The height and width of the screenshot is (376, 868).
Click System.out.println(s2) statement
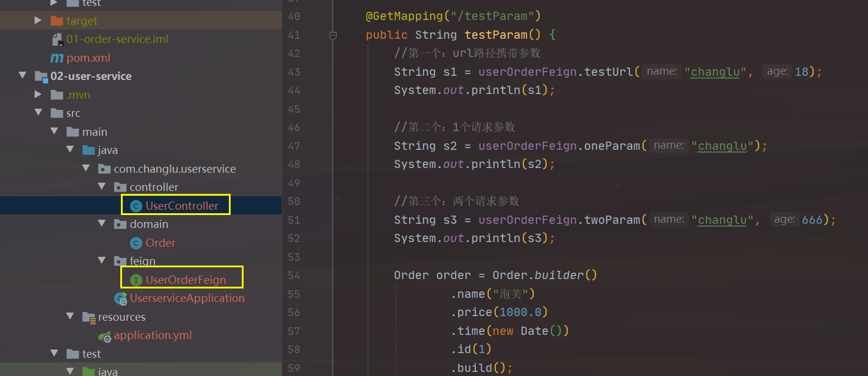tap(474, 164)
